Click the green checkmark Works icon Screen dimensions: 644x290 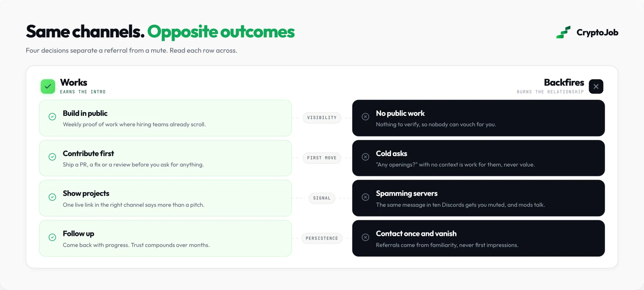pos(48,86)
